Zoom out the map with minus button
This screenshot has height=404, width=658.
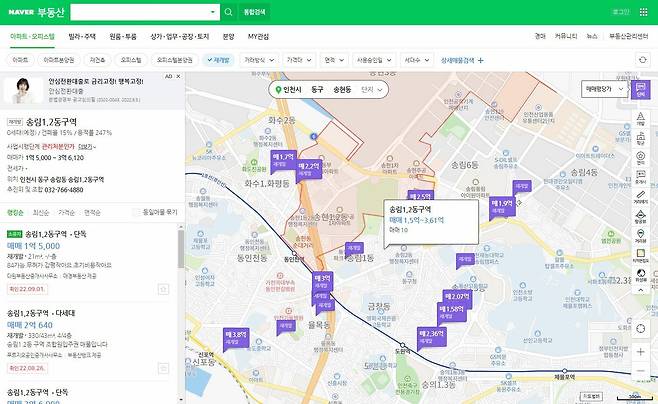[x=640, y=372]
